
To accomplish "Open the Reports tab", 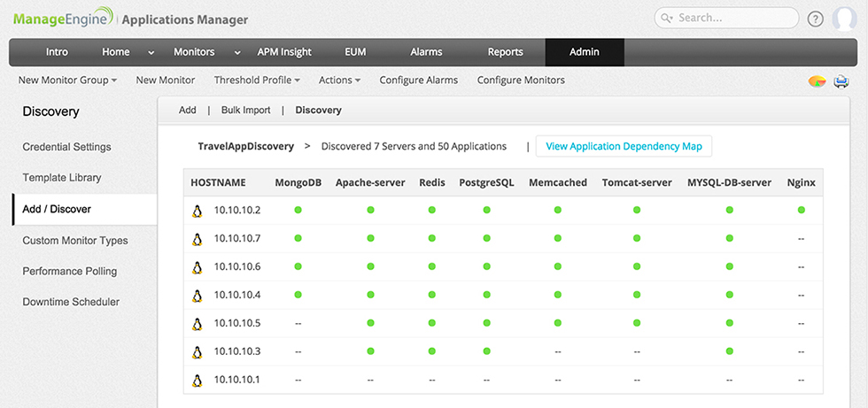I will point(506,52).
